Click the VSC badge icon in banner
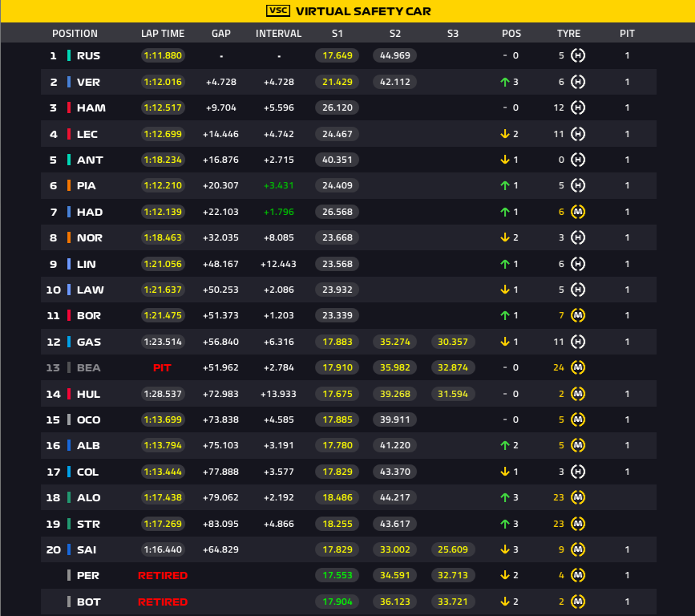This screenshot has height=616, width=695. pos(278,10)
